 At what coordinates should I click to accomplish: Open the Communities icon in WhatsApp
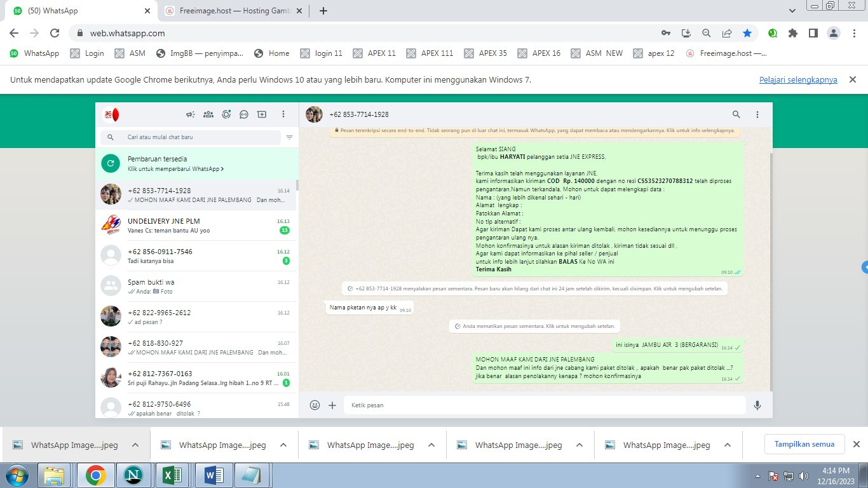point(208,114)
